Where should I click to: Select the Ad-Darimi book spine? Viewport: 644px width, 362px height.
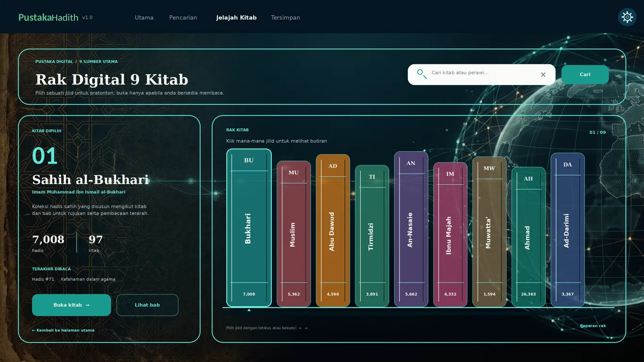568,230
